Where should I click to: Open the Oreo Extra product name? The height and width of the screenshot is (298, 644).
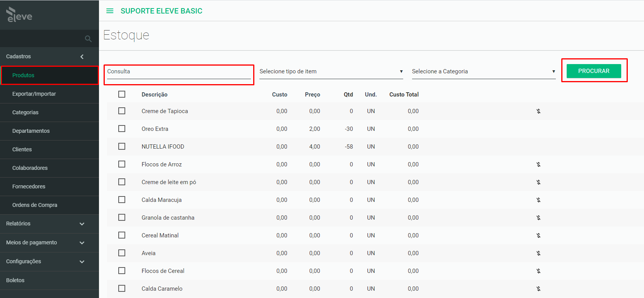[x=155, y=129]
